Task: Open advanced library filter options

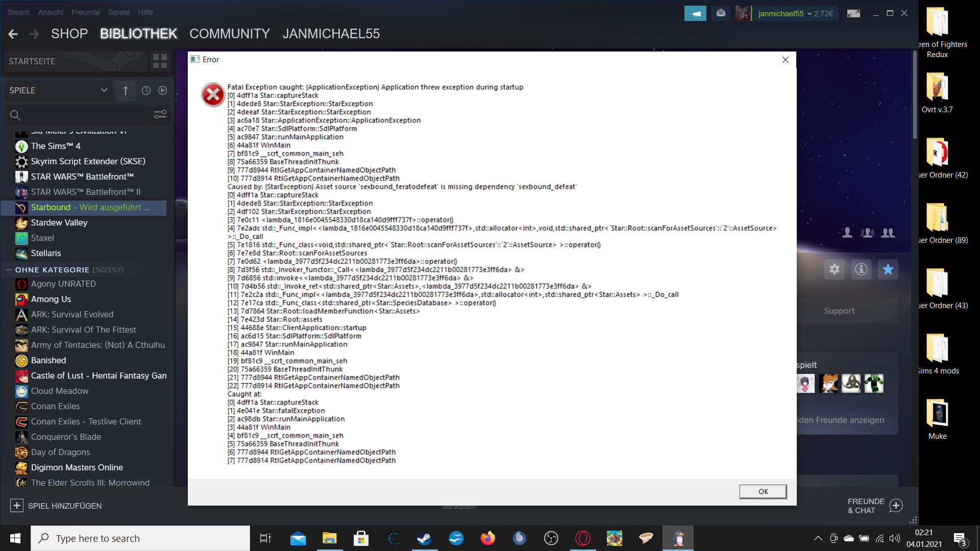Action: [160, 115]
